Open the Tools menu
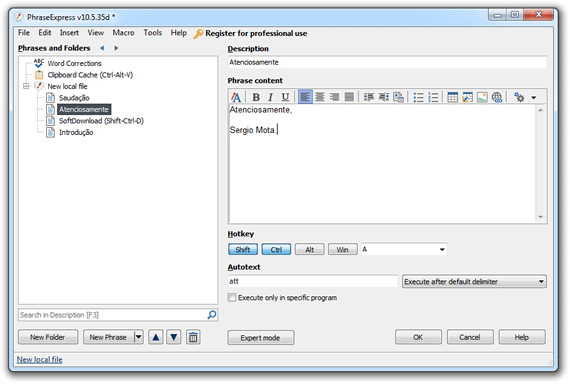 click(x=153, y=33)
